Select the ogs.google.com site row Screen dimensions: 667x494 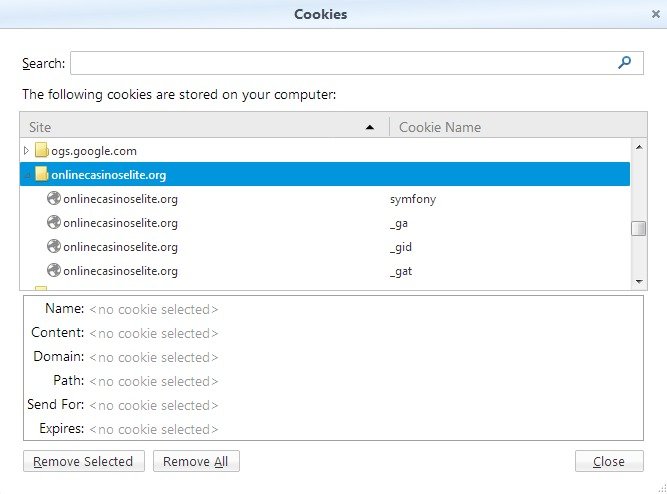click(325, 150)
